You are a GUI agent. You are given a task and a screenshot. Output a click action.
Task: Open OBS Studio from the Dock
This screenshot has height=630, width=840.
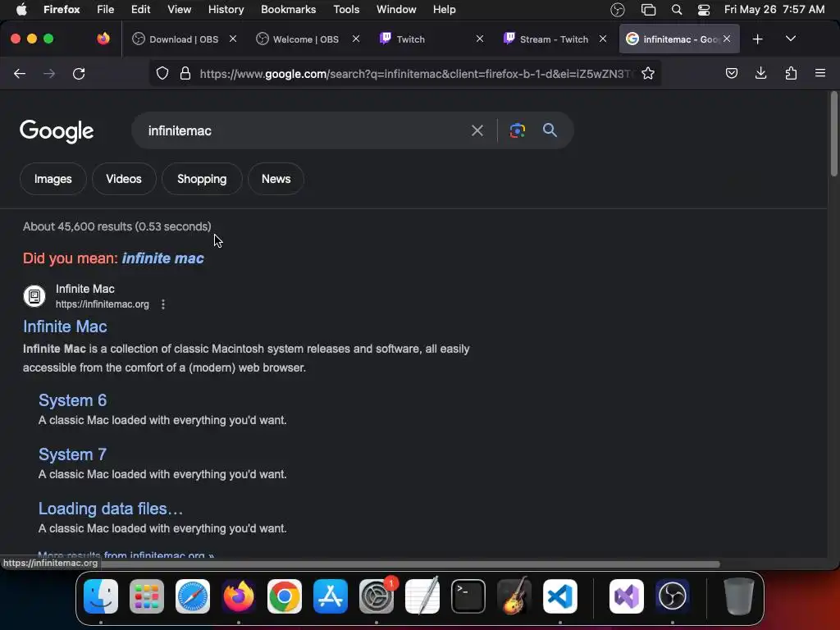[x=673, y=596]
